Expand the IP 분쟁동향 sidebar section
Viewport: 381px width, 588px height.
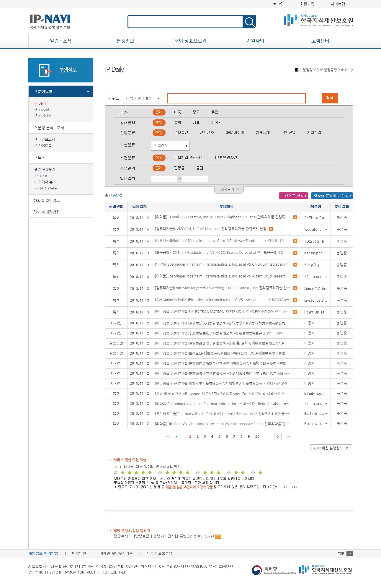61,92
